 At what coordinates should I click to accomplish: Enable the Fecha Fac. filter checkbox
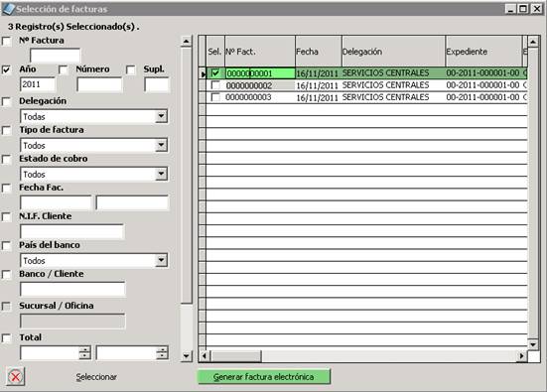(x=6, y=189)
